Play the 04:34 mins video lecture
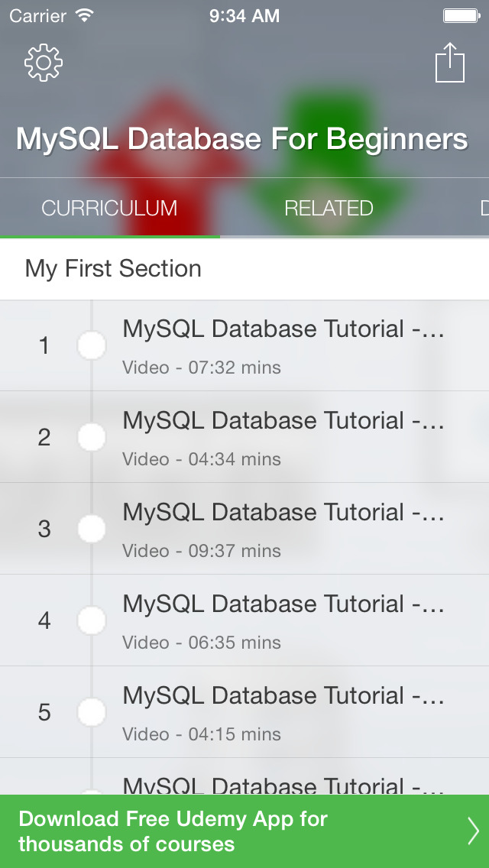Screen dimensions: 489x868 pyautogui.click(x=283, y=437)
